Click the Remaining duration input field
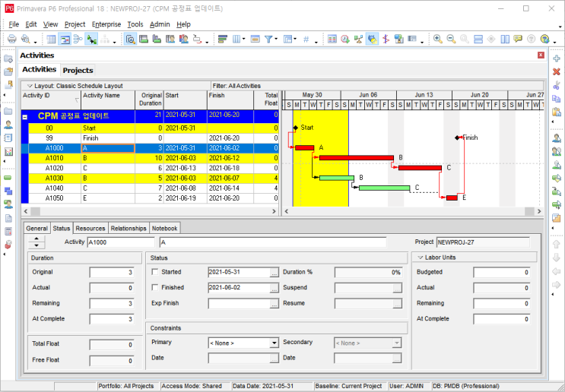 coord(112,303)
